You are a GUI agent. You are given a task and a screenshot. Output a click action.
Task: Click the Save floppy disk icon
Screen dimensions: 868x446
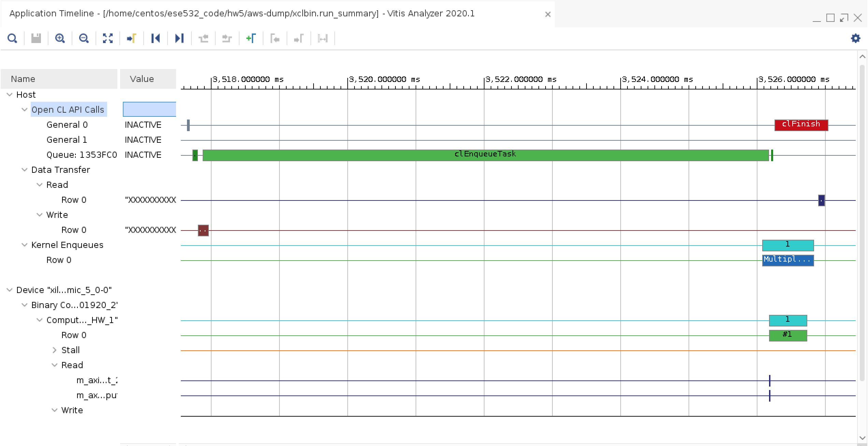tap(36, 38)
